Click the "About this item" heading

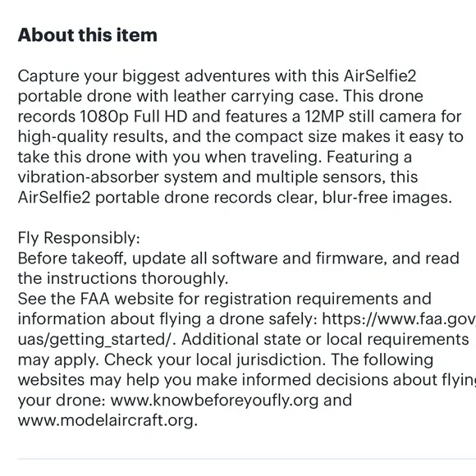coord(88,35)
